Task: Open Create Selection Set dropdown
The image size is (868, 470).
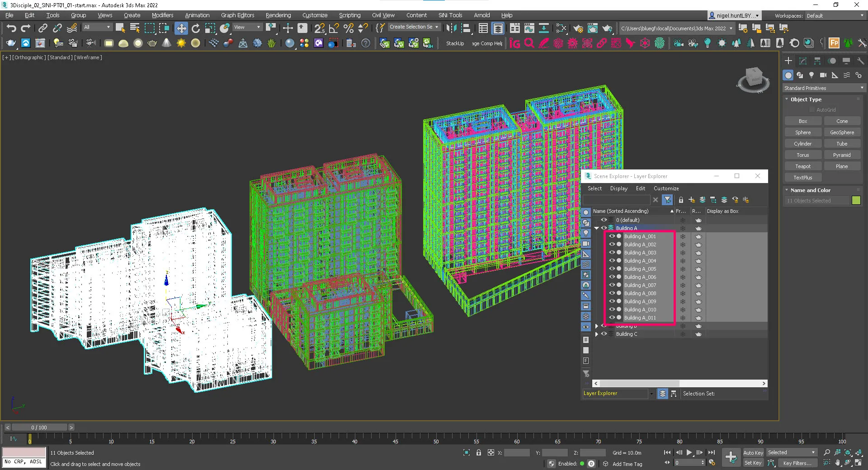Action: [x=414, y=27]
